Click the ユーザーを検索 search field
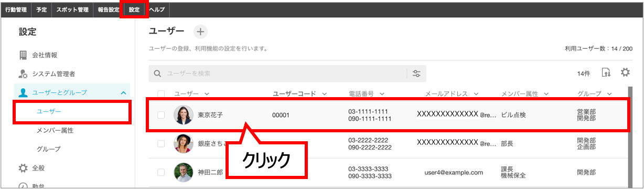Viewport: 644px width, 189px height. click(278, 74)
